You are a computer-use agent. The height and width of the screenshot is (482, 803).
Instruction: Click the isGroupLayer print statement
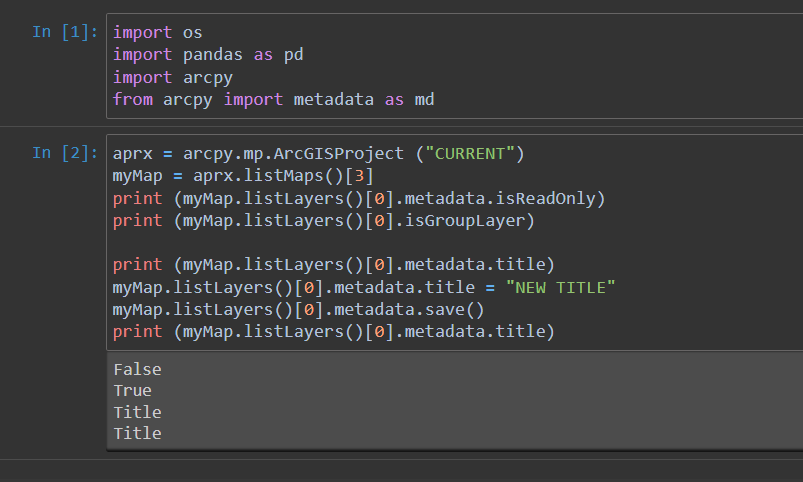point(324,221)
